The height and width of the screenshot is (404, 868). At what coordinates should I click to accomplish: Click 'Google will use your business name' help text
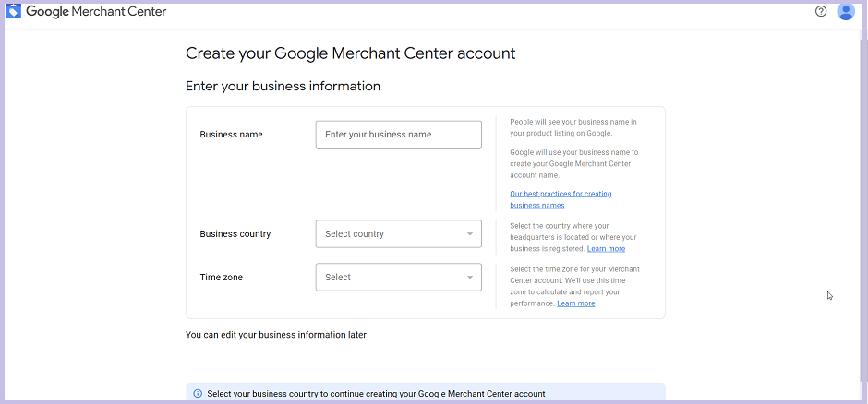coord(574,163)
